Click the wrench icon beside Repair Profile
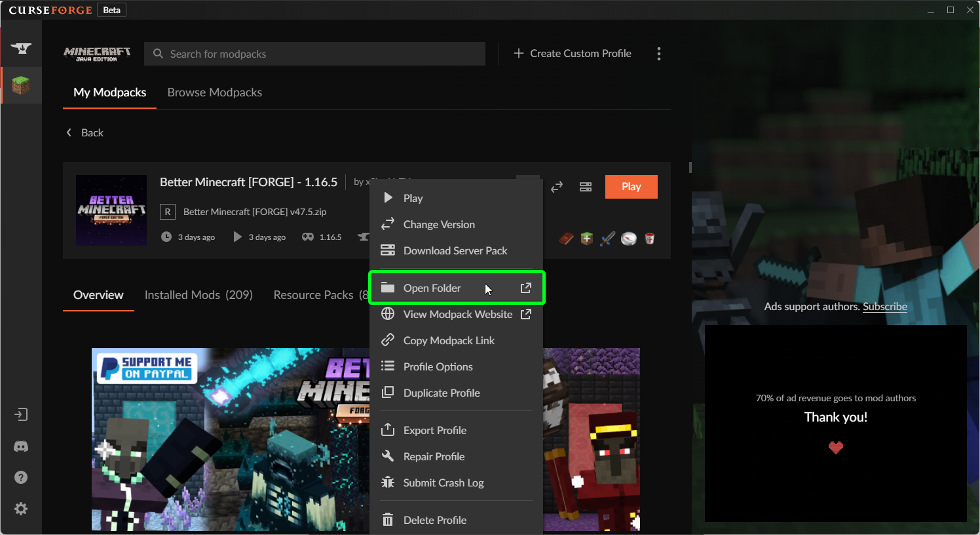This screenshot has height=535, width=980. pyautogui.click(x=388, y=456)
